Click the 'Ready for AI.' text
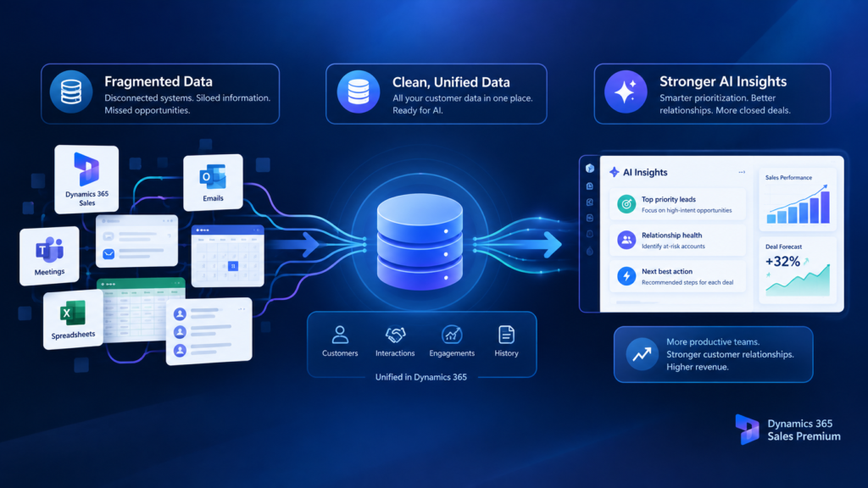This screenshot has width=868, height=488. pyautogui.click(x=417, y=110)
